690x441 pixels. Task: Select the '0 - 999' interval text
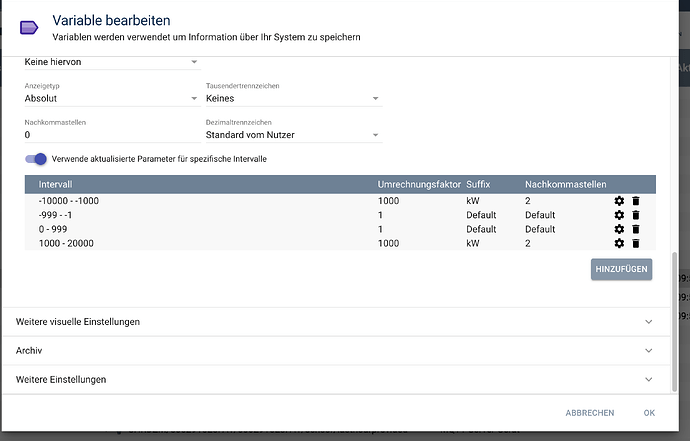[53, 229]
